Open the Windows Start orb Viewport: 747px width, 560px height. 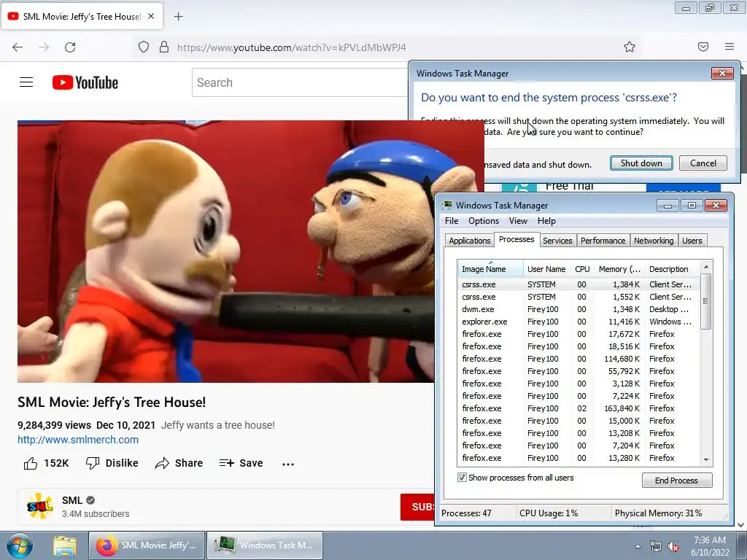pyautogui.click(x=20, y=545)
